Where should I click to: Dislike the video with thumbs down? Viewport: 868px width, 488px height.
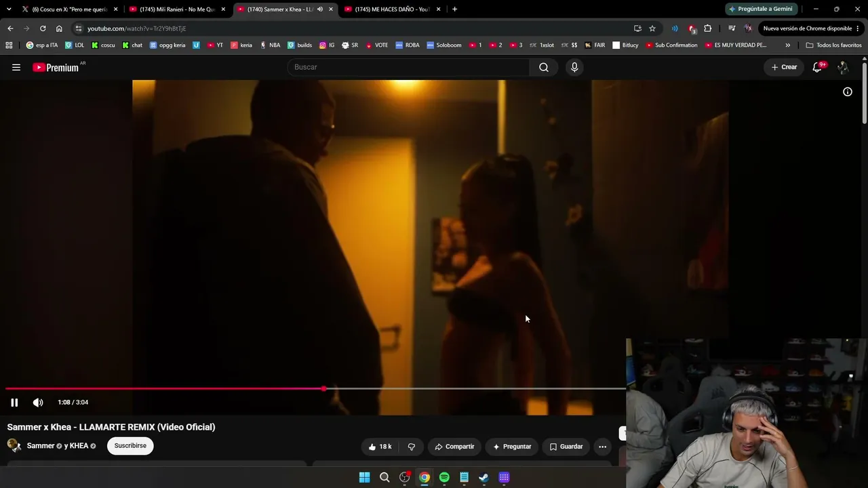(412, 447)
